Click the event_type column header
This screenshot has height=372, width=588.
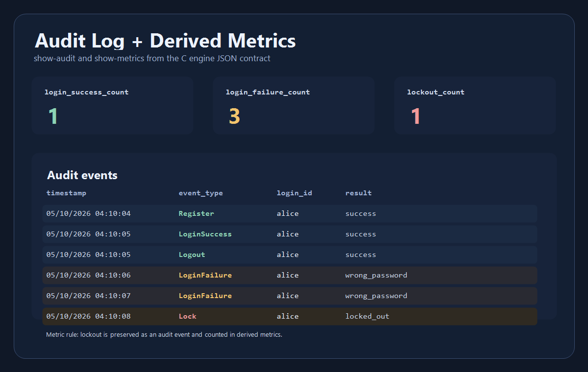[x=201, y=193]
